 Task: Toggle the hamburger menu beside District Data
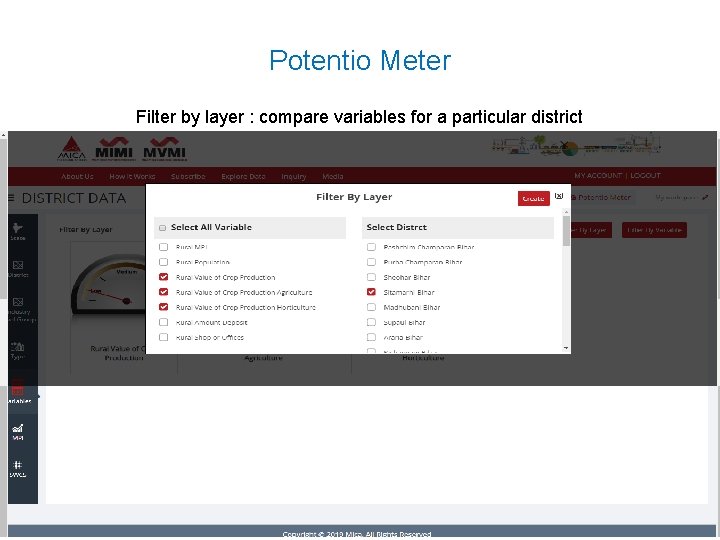coord(11,198)
